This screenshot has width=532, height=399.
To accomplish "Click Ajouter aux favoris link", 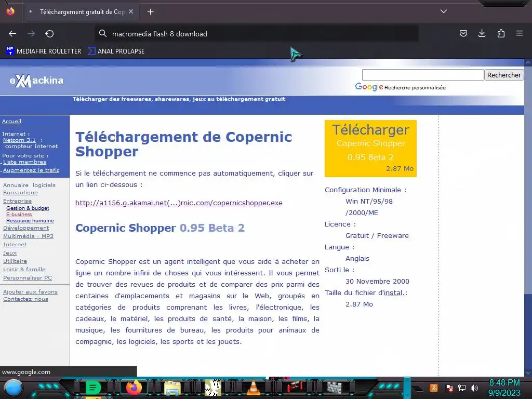I will click(x=30, y=292).
